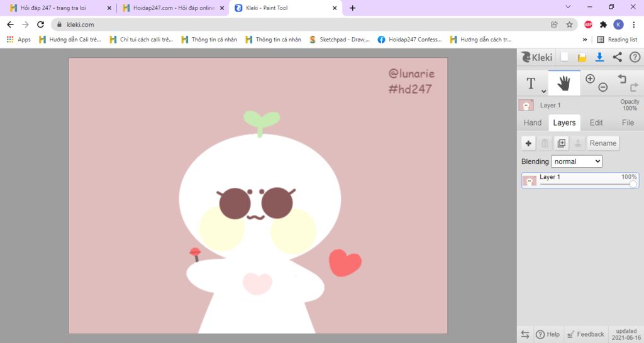Select the Hand tool
This screenshot has width=644, height=343.
coord(564,84)
